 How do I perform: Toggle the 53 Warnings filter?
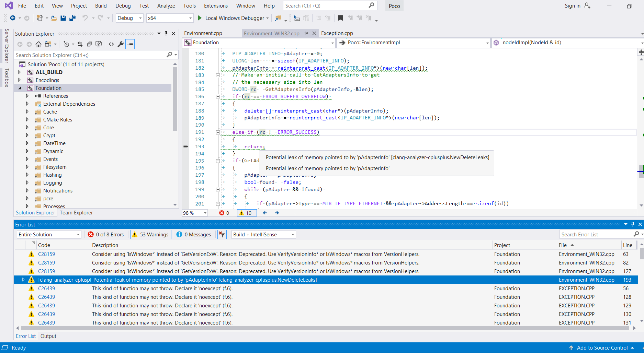coord(150,234)
